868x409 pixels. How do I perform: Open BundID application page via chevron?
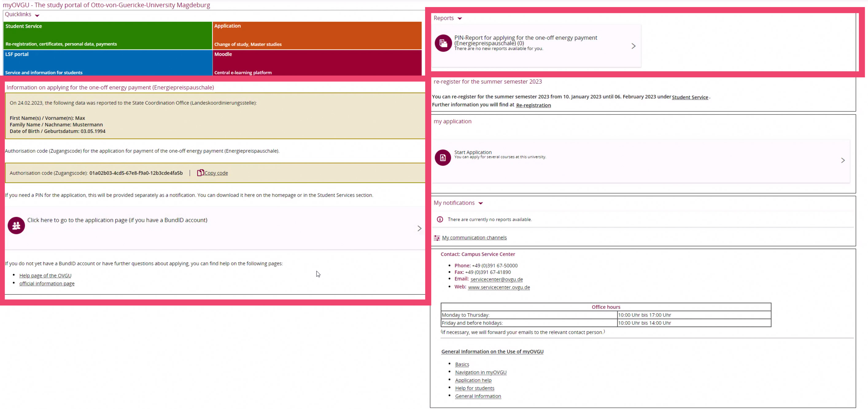point(419,229)
